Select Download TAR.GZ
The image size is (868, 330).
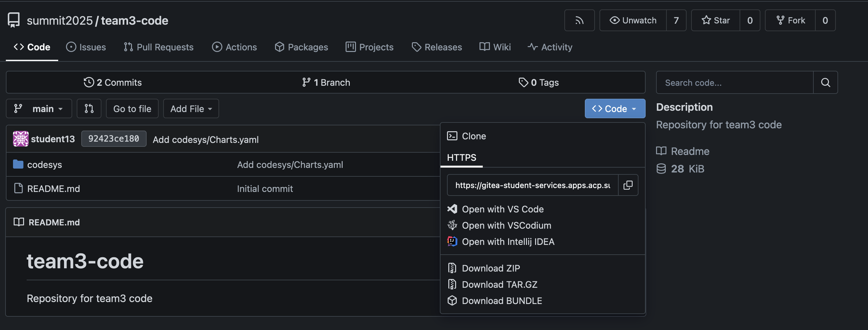(x=499, y=285)
